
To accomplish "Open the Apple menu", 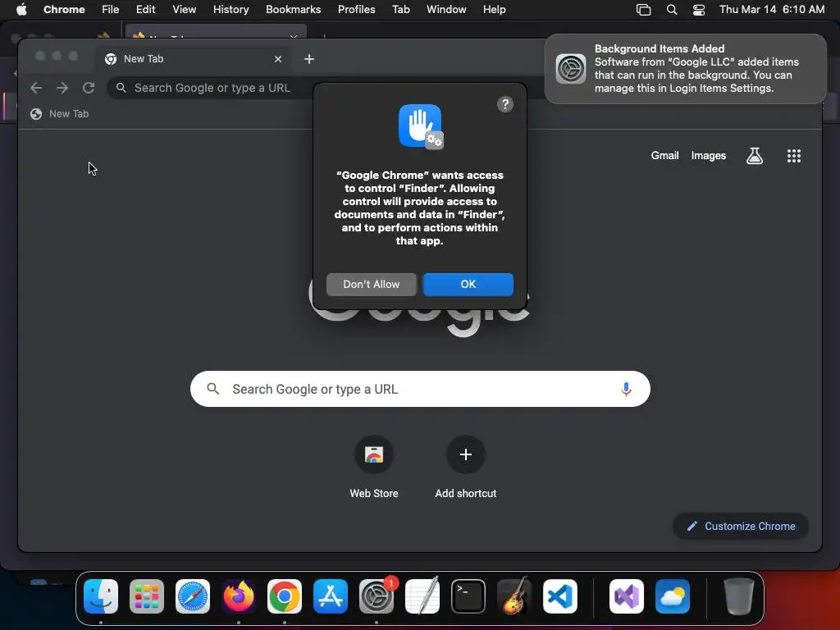I will click(21, 10).
